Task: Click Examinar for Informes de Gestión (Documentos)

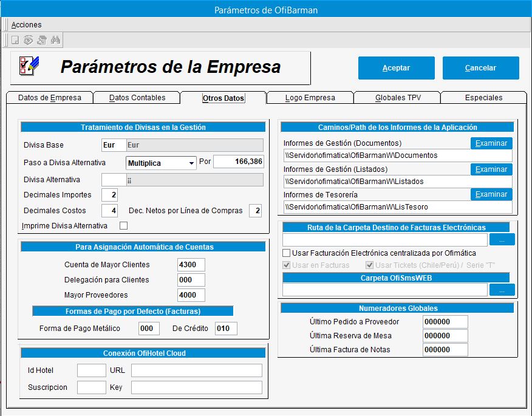Action: pos(491,143)
